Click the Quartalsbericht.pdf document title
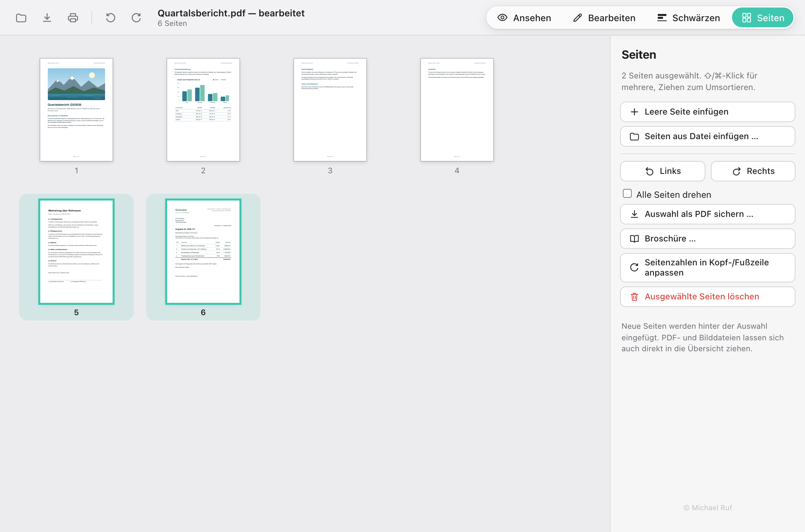Viewport: 805px width, 532px height. coord(231,13)
